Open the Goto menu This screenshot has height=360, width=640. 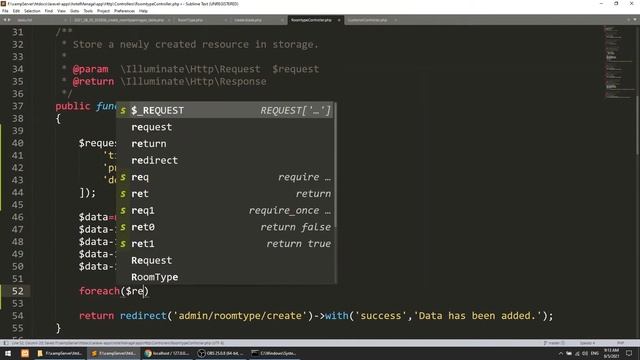coord(75,11)
